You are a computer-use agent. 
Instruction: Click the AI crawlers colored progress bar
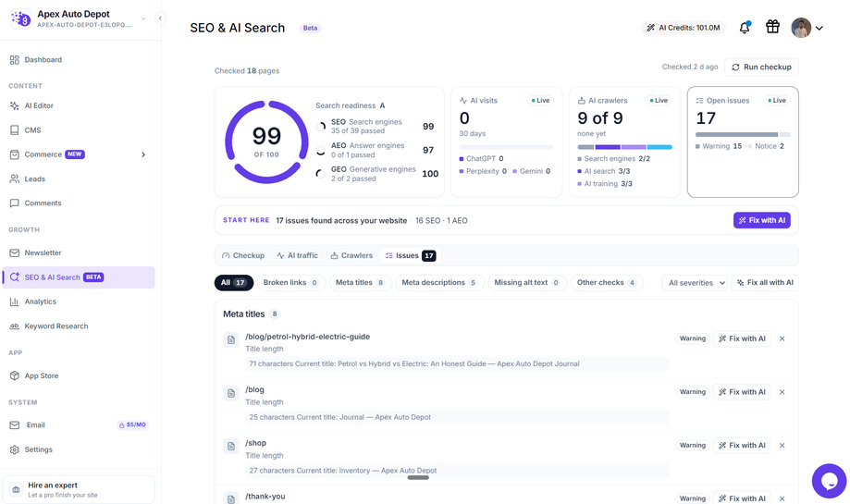(624, 147)
